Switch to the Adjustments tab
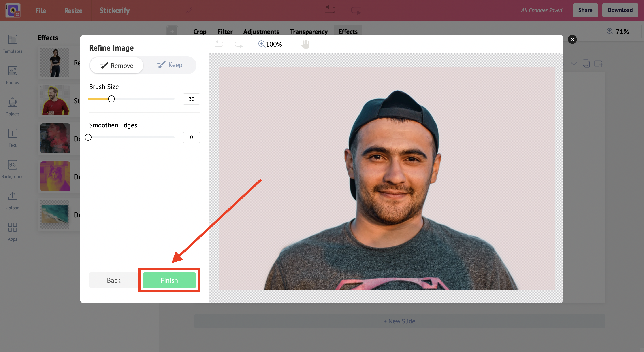The image size is (644, 352). click(x=261, y=31)
